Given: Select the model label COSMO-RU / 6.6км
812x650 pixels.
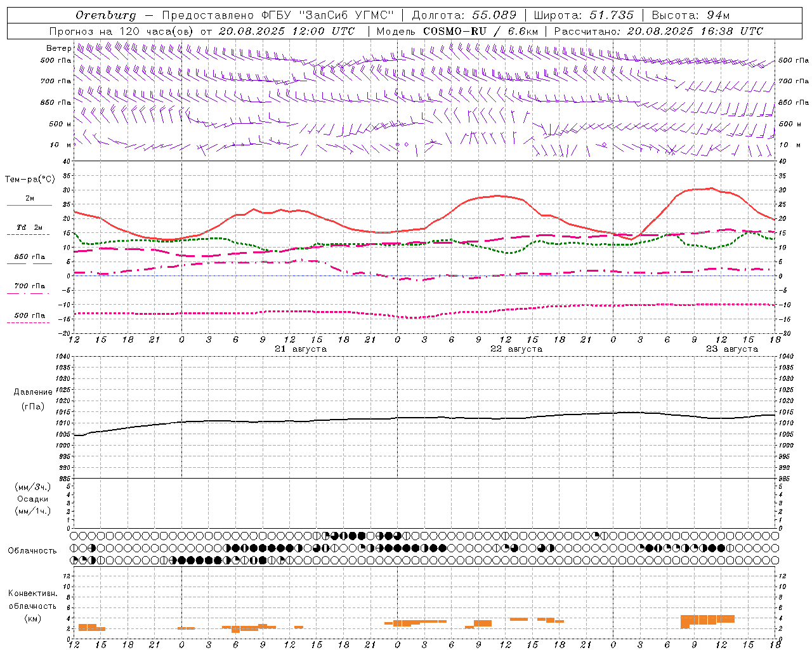Looking at the screenshot, I should pyautogui.click(x=481, y=31).
